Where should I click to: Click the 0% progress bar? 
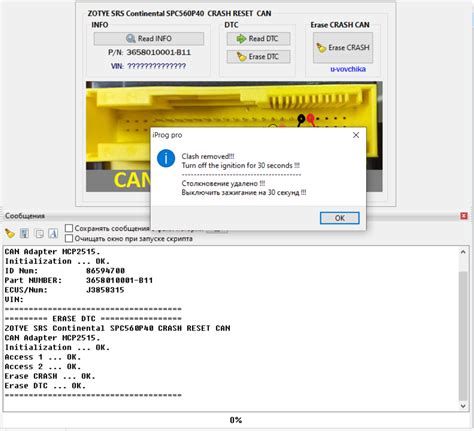click(x=236, y=420)
